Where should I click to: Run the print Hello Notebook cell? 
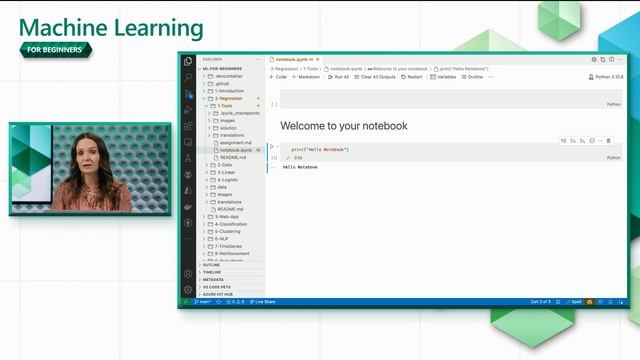[x=272, y=147]
